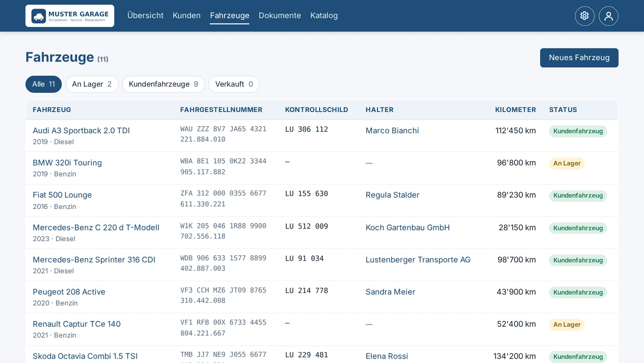Image resolution: width=644 pixels, height=363 pixels.
Task: View owner Marco Bianchi
Action: (392, 131)
